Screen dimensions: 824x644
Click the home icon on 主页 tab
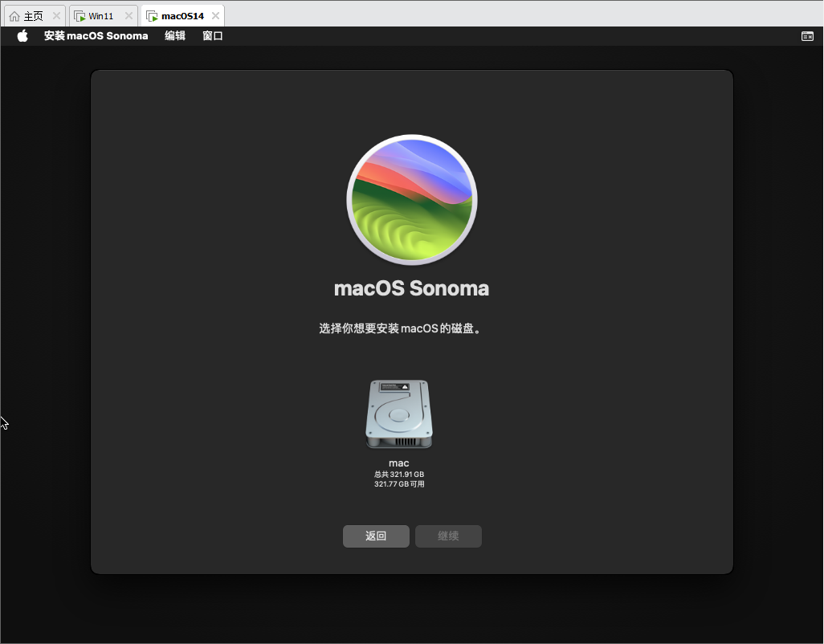[x=14, y=16]
